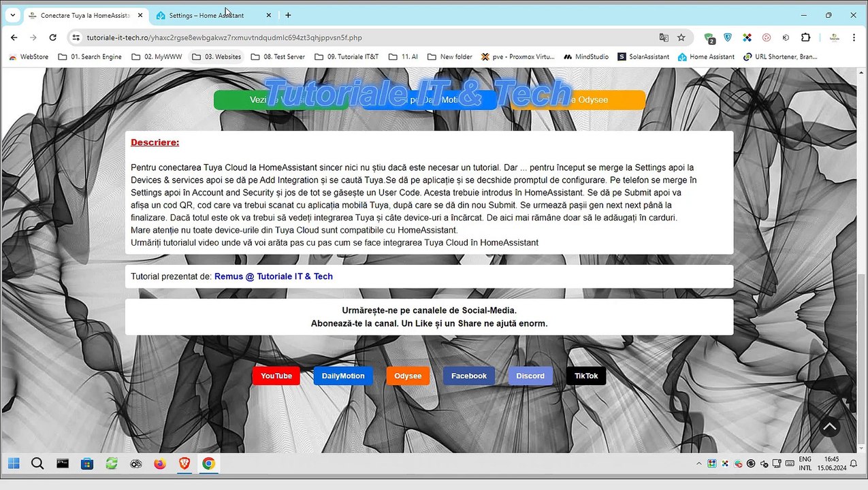
Task: Open the notifications bell icon
Action: click(853, 463)
